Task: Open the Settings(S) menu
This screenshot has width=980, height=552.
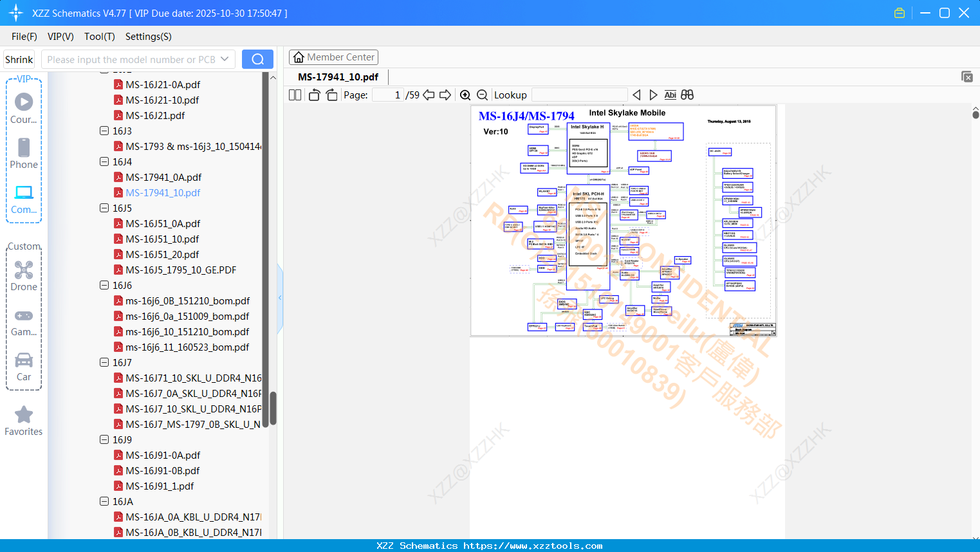Action: (149, 37)
